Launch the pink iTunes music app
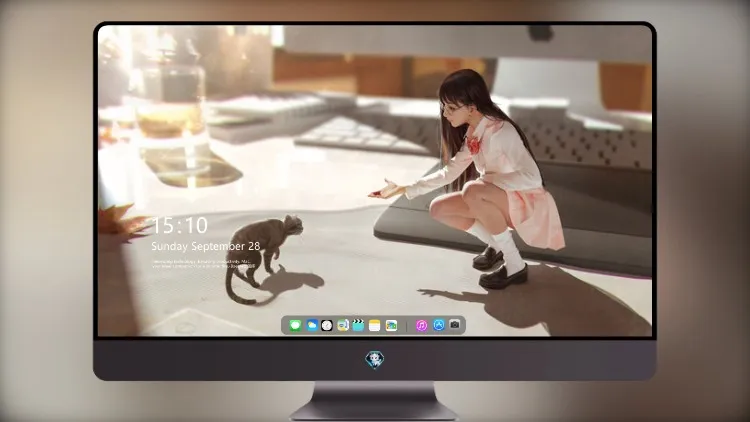Image resolution: width=750 pixels, height=422 pixels. coord(421,326)
